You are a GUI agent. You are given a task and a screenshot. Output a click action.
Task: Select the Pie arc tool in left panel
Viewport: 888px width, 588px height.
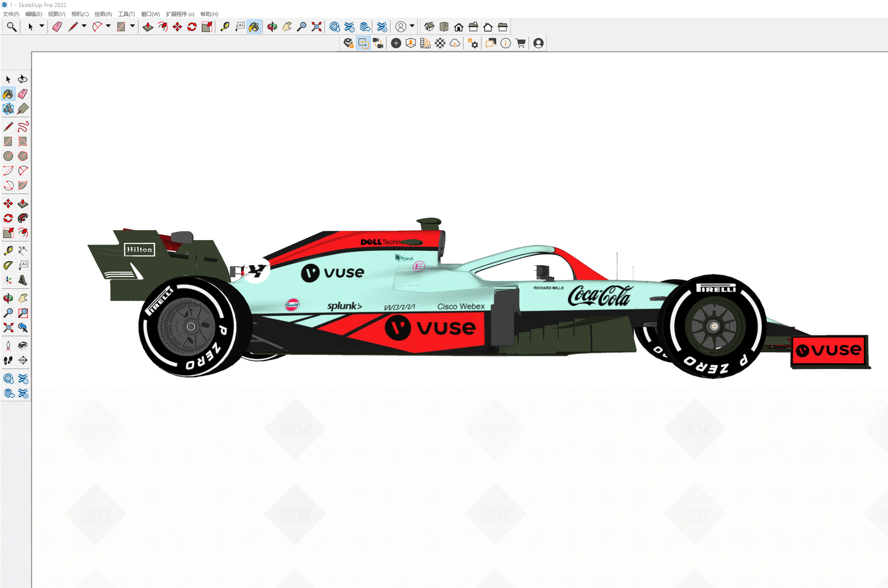[x=23, y=185]
